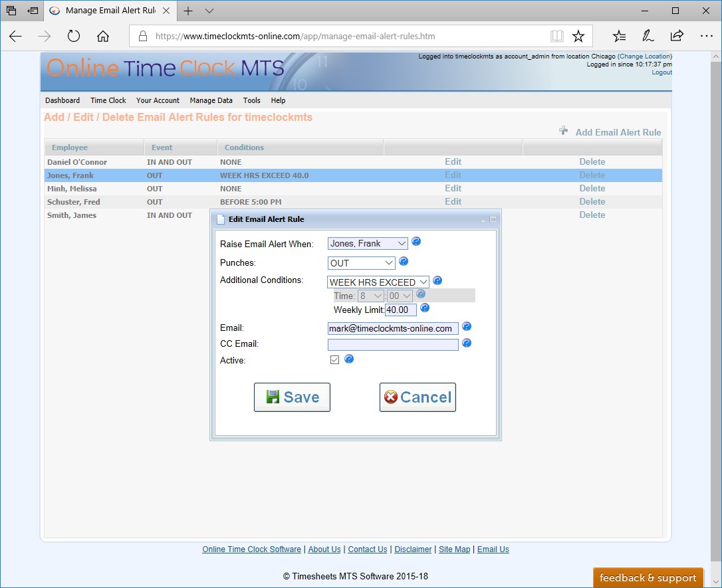Click into the Weekly Limit field
Screen dimensions: 722x588
[x=401, y=310]
